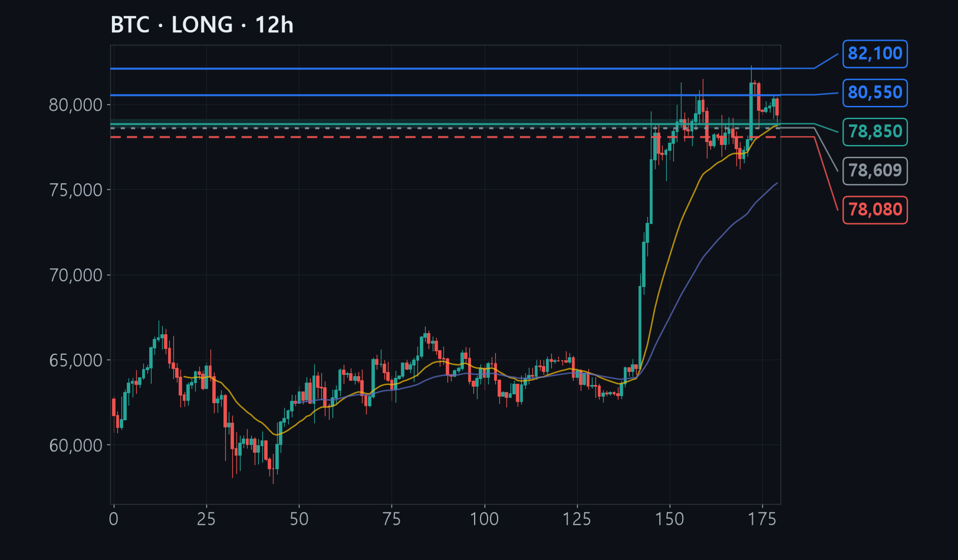Click the 0 x-axis tick label

[x=114, y=519]
